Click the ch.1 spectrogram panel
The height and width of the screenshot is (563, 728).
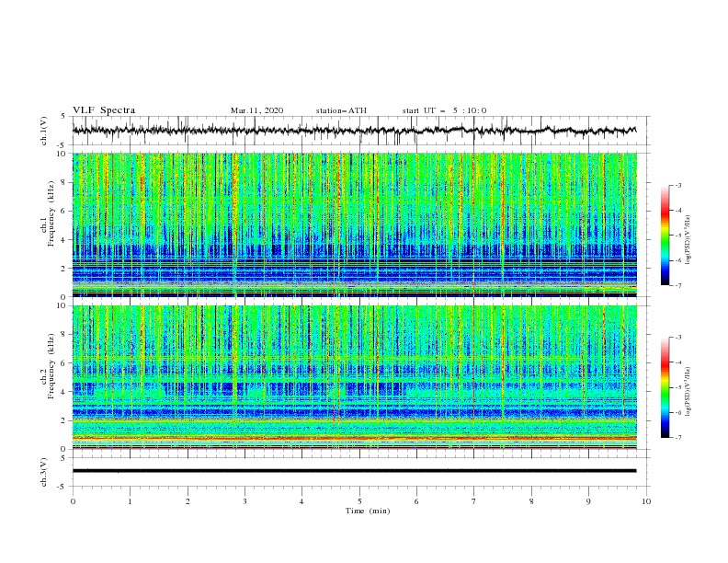click(355, 224)
